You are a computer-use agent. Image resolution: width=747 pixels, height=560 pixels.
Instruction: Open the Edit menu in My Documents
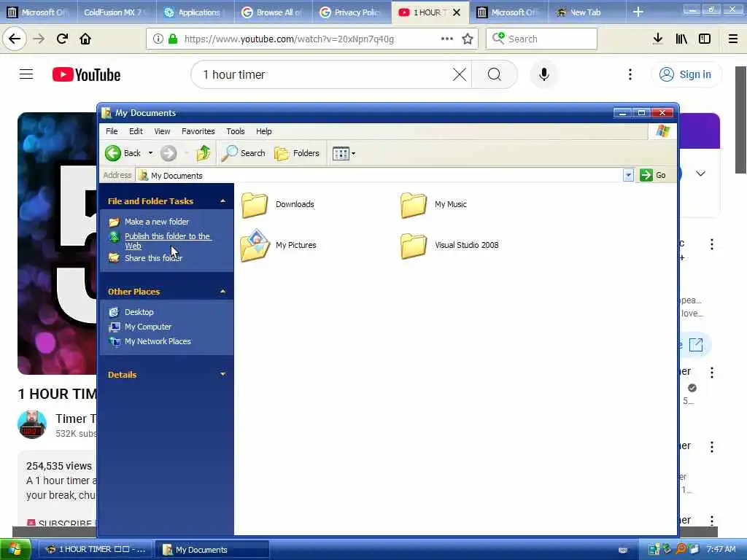(136, 131)
